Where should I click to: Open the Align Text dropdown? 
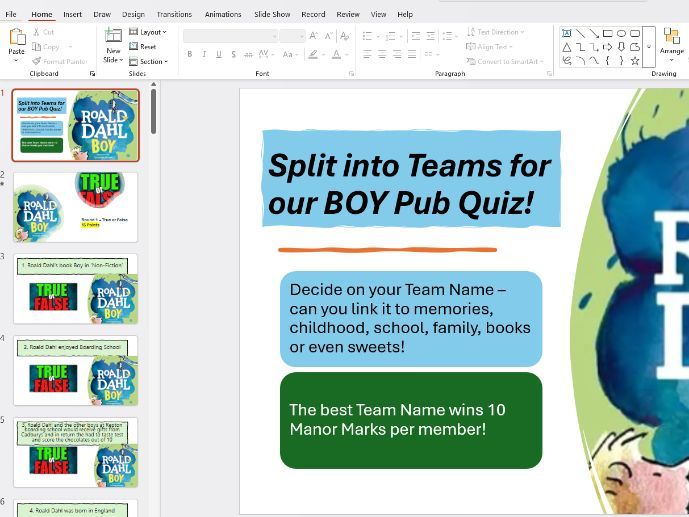(x=489, y=47)
